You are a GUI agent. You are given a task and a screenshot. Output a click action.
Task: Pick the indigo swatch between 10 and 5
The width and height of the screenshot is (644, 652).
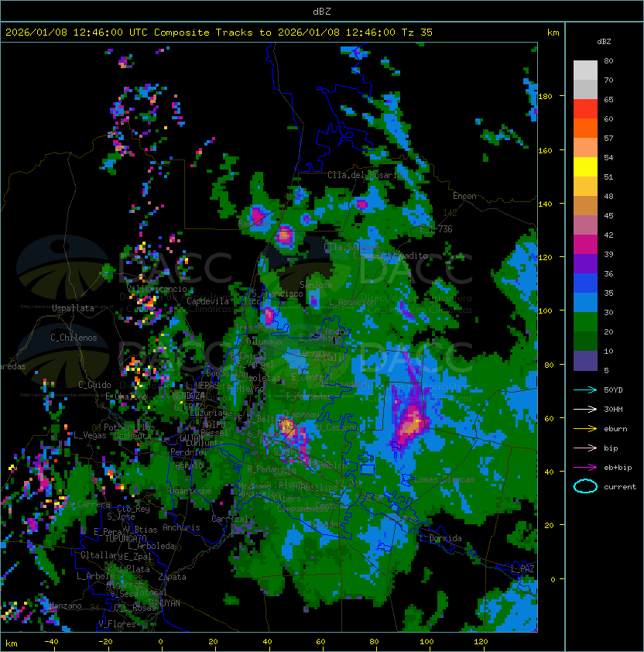pos(585,361)
